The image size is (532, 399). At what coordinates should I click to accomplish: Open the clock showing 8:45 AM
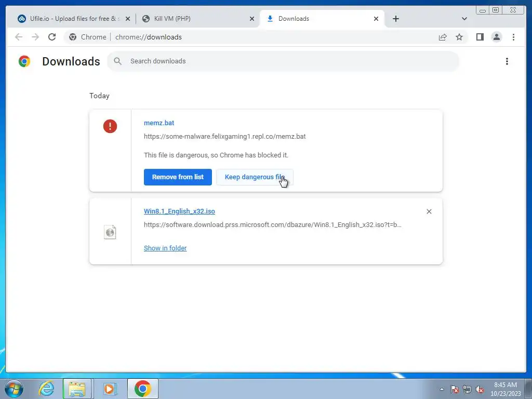(506, 389)
